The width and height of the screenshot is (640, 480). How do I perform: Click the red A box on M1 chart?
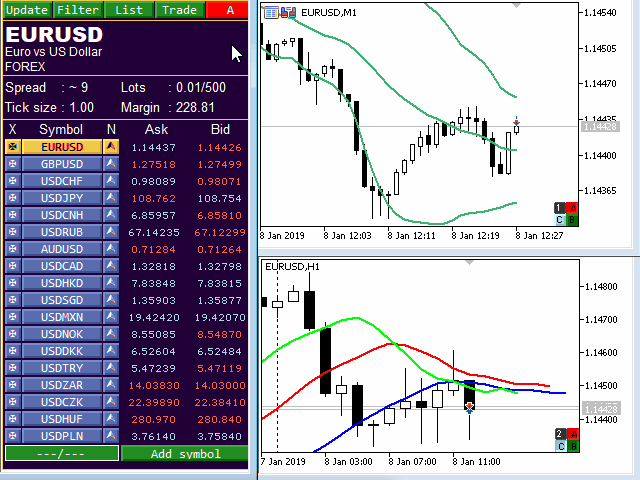click(572, 209)
